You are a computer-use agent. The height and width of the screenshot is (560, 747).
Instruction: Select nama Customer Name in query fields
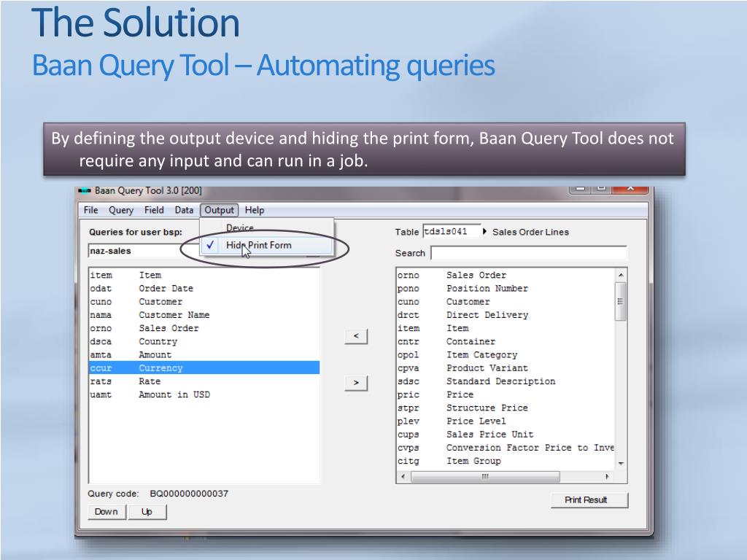[204, 315]
